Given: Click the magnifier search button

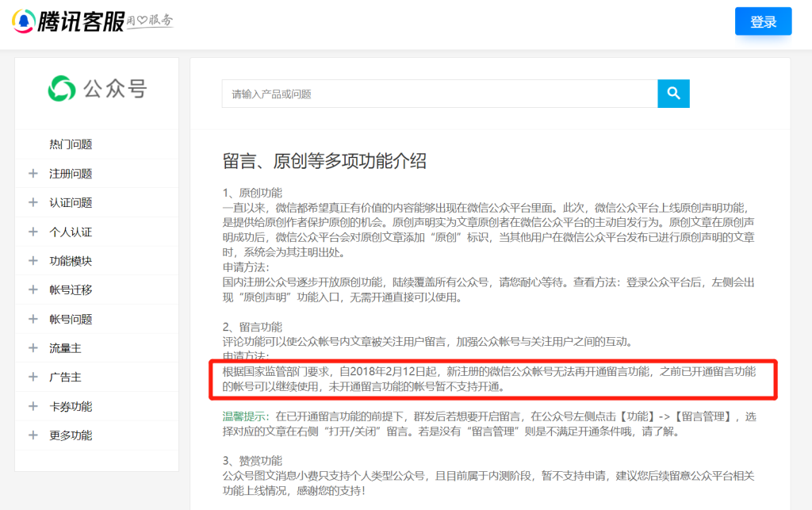Looking at the screenshot, I should [673, 94].
